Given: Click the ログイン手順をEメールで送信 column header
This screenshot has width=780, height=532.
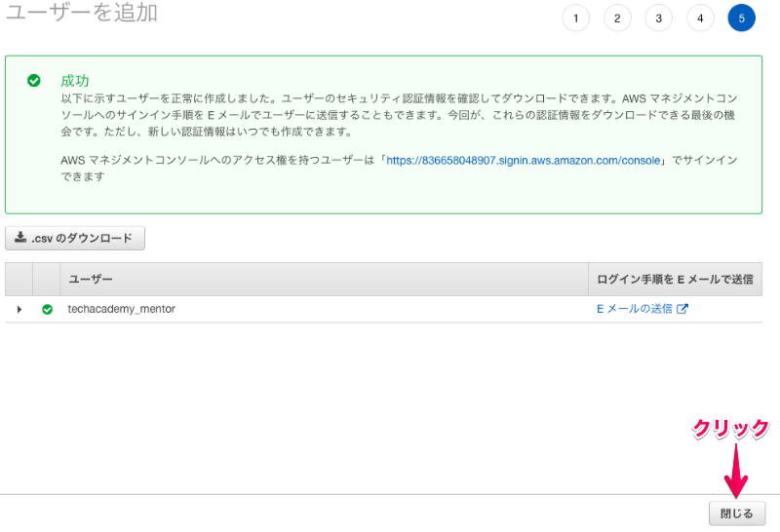Looking at the screenshot, I should pyautogui.click(x=674, y=280).
